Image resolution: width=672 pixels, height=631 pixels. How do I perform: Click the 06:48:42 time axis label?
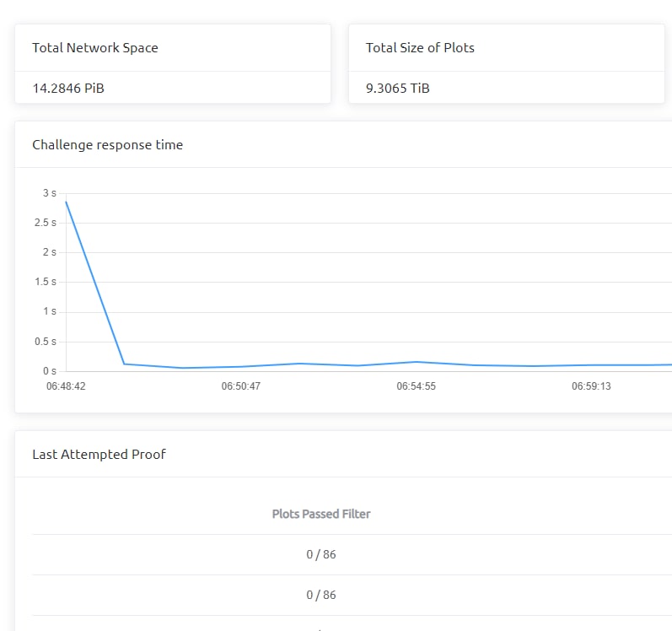click(66, 386)
